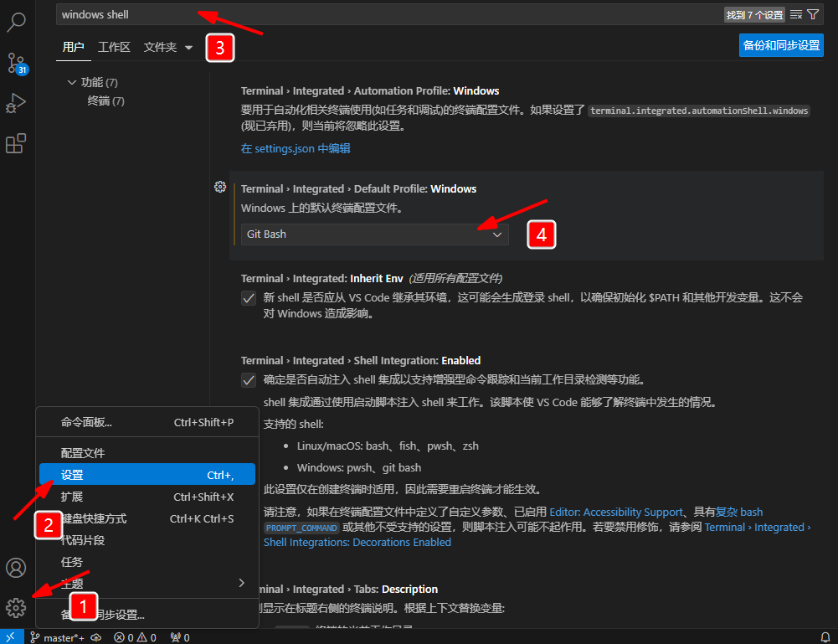Choose 命令面板... in the menu
This screenshot has width=838, height=644.
click(x=147, y=422)
